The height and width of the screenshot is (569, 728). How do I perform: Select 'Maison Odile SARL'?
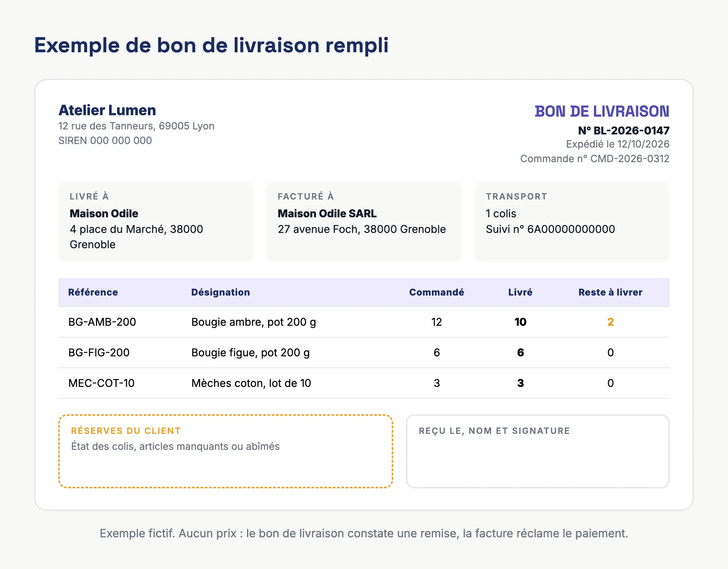(x=327, y=213)
